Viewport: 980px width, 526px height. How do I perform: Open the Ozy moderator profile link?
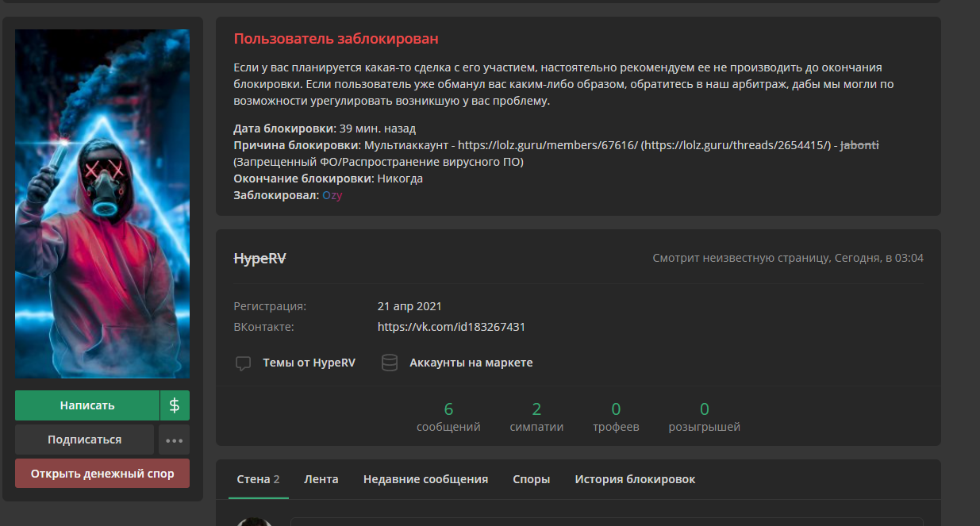pos(332,195)
